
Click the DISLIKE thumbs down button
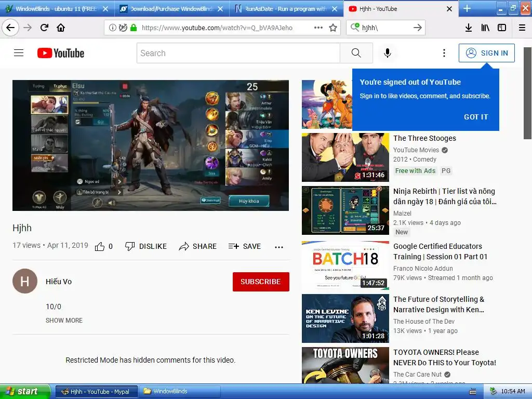point(146,246)
